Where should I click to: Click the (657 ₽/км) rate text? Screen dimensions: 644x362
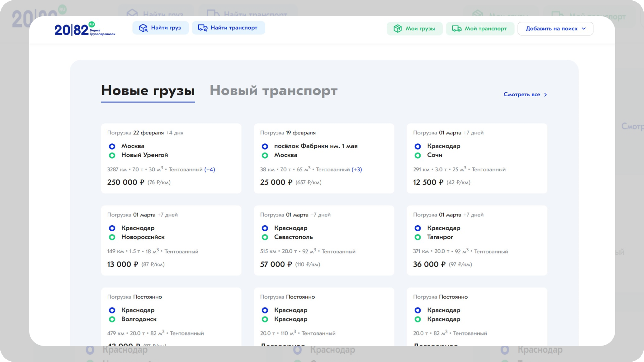click(308, 183)
